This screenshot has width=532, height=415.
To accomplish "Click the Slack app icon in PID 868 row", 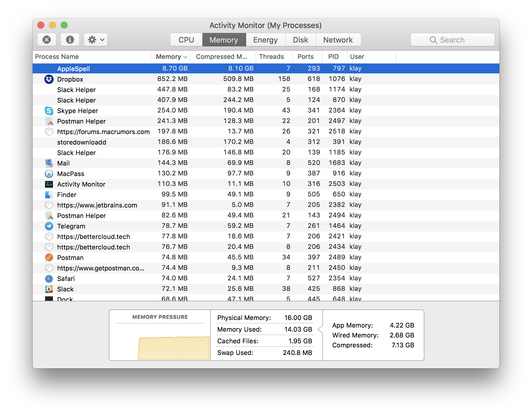I will pos(49,289).
